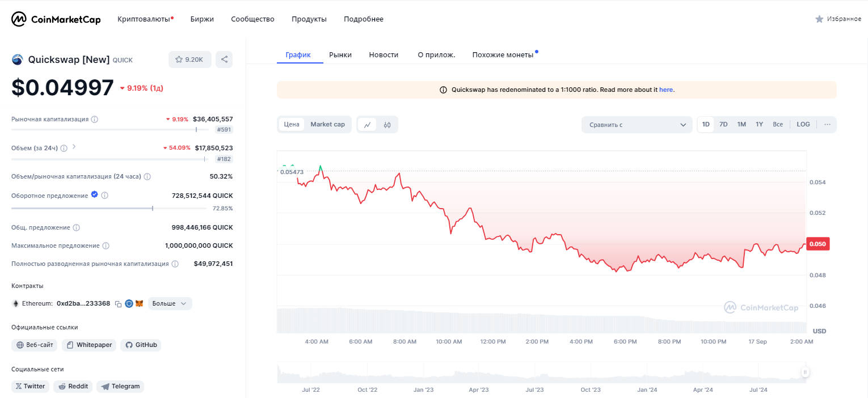Click the current price tag 0.050
This screenshot has width=868, height=398.
[x=818, y=244]
